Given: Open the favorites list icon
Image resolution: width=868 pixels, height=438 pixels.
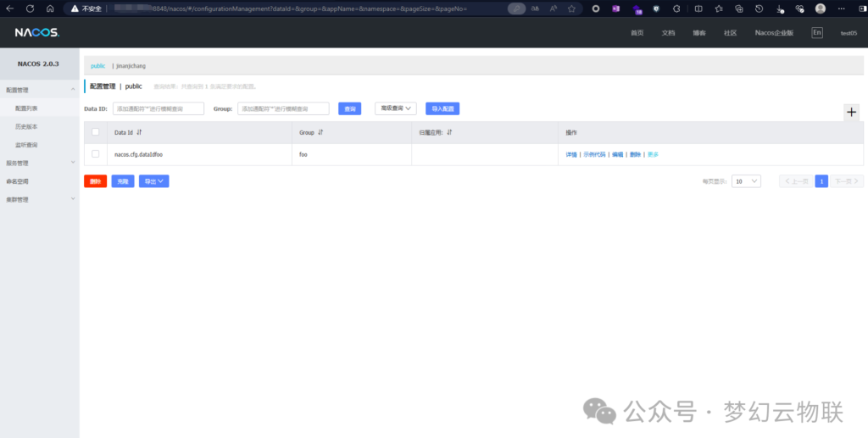Looking at the screenshot, I should click(x=719, y=8).
